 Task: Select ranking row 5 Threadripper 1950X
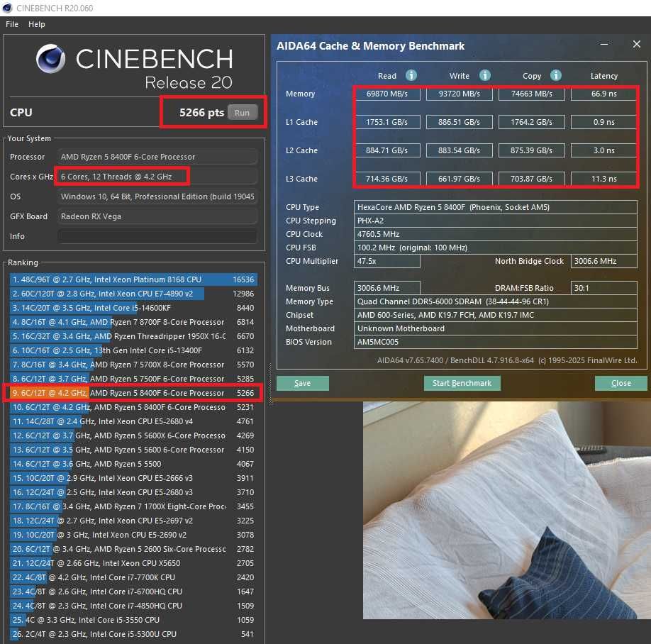coord(133,336)
